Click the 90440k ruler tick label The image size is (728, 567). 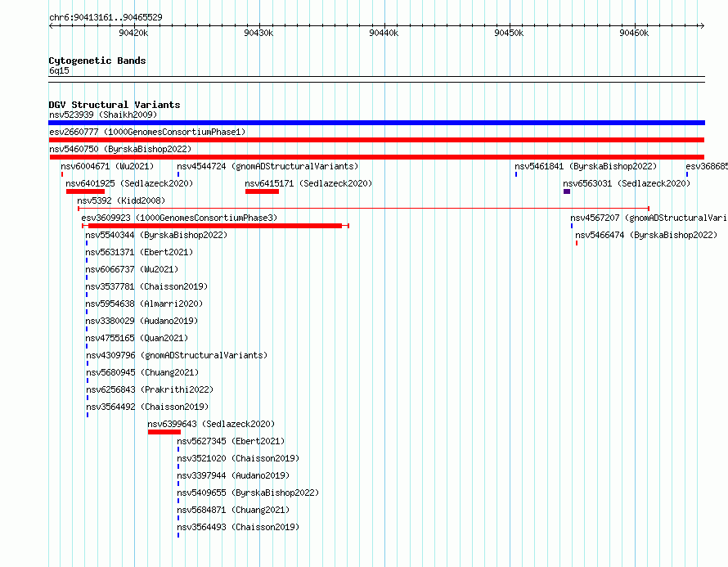[384, 33]
